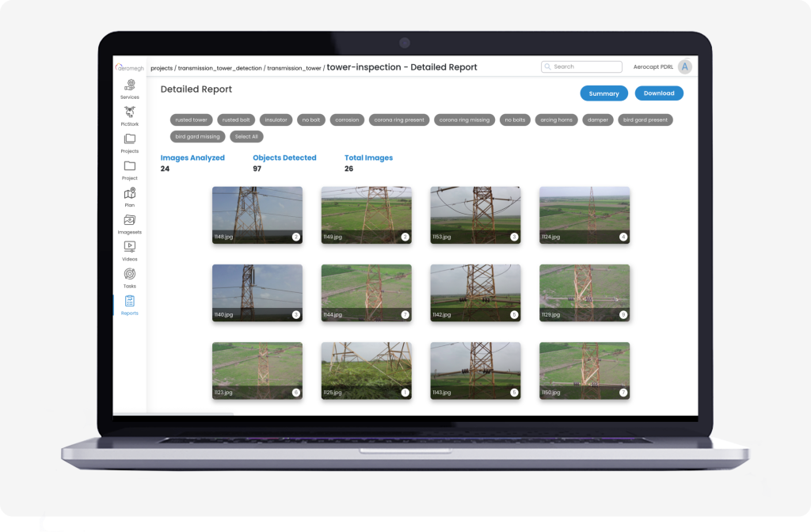Open PicStork drone icon

(x=130, y=112)
